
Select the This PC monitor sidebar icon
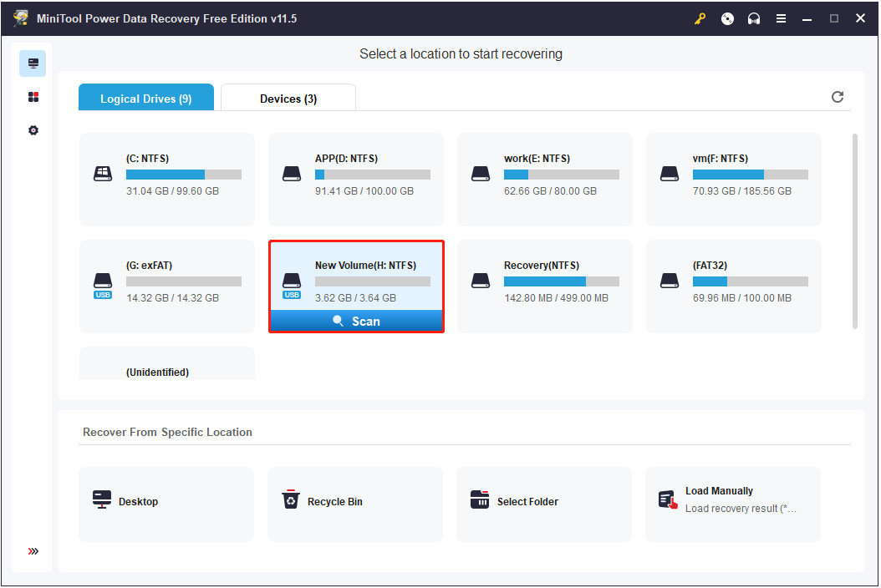(33, 63)
